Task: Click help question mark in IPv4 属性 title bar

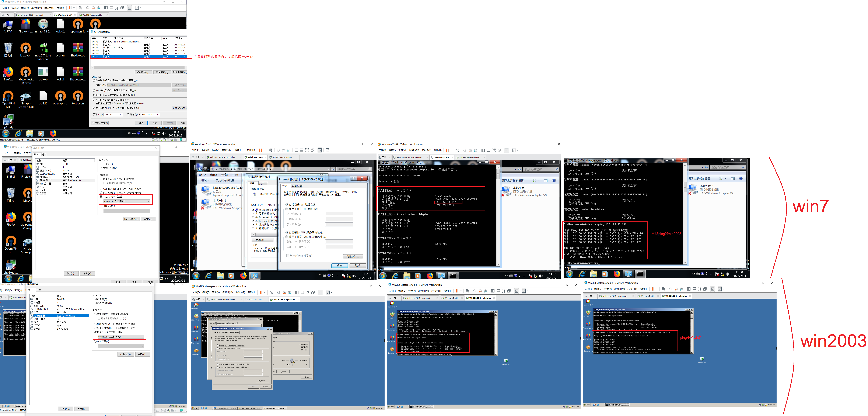Action: (353, 178)
